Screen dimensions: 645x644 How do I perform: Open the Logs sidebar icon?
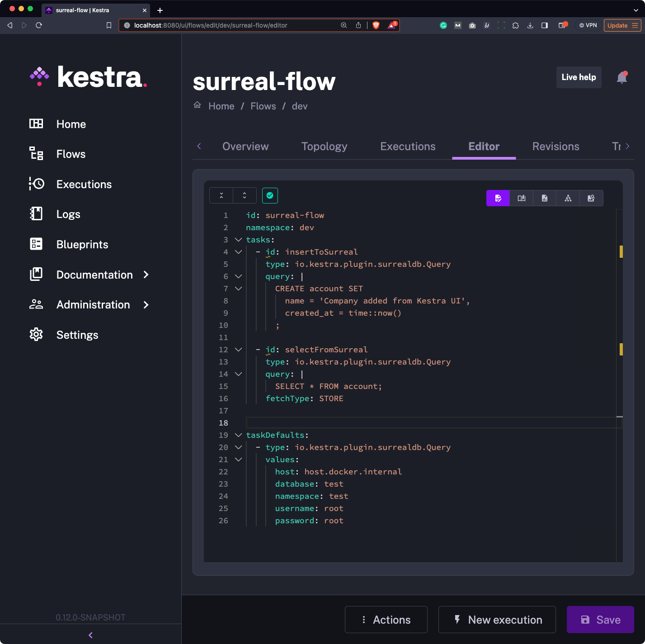pyautogui.click(x=68, y=214)
